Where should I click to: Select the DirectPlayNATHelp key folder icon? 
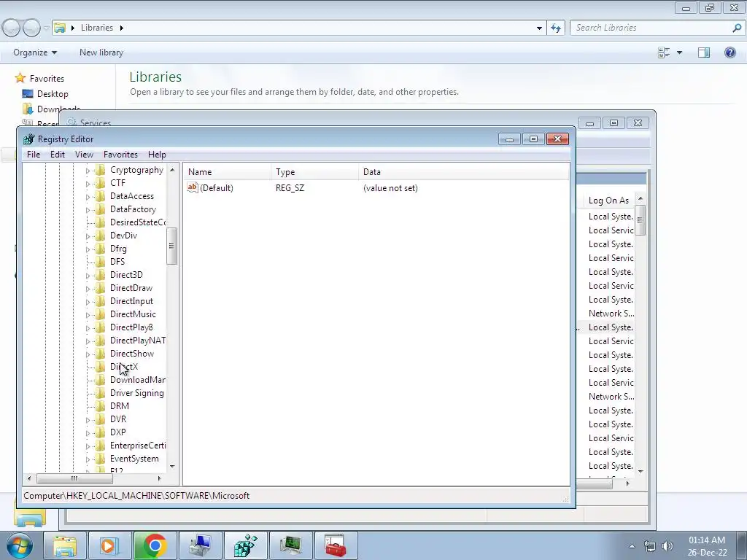pyautogui.click(x=100, y=341)
